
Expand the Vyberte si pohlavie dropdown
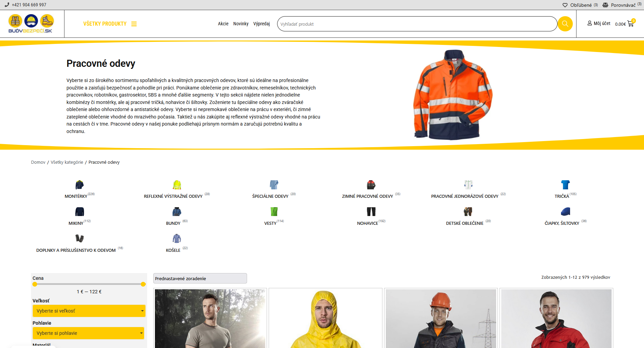click(x=88, y=333)
